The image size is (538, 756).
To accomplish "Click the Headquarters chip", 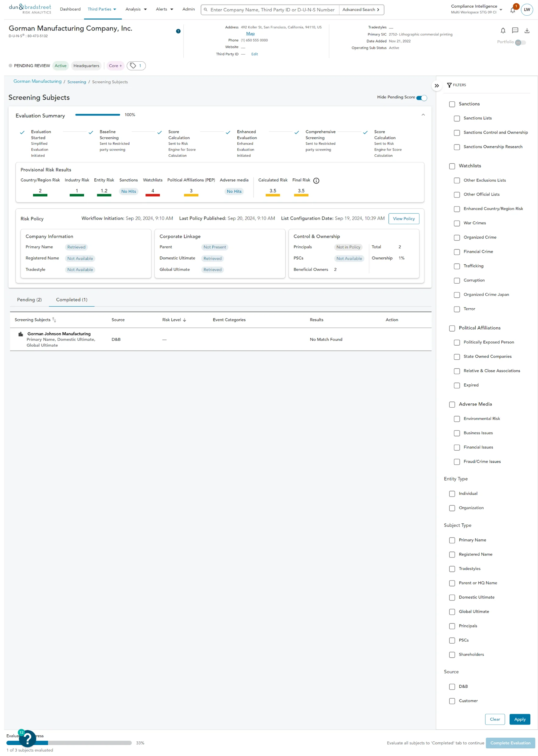I will [x=86, y=66].
